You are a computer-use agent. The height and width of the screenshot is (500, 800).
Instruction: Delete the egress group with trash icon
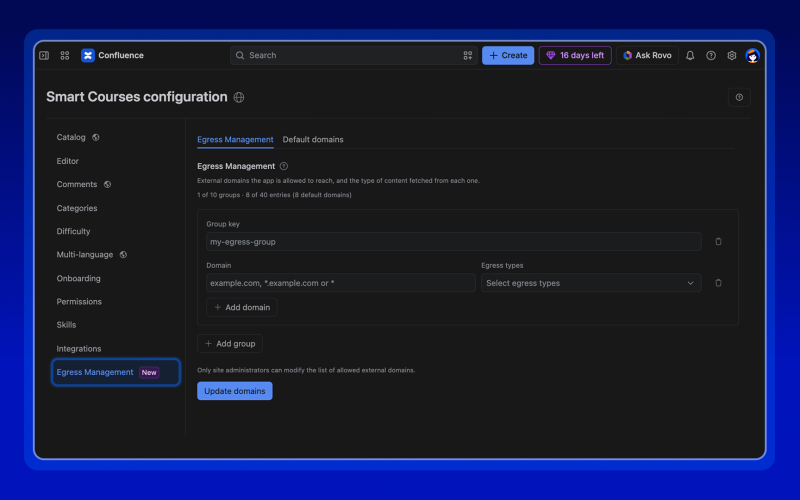(x=718, y=241)
